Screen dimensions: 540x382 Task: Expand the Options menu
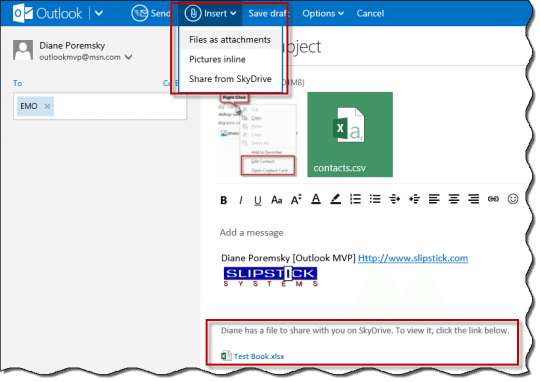click(x=323, y=13)
